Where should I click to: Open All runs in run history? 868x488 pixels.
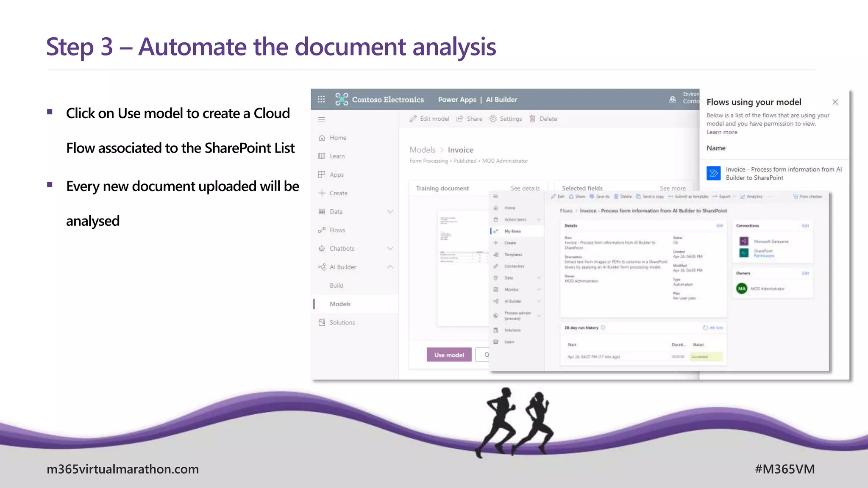coord(713,327)
